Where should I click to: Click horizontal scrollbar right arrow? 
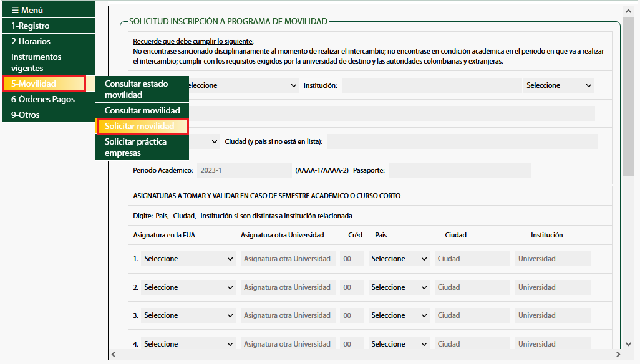pos(618,354)
